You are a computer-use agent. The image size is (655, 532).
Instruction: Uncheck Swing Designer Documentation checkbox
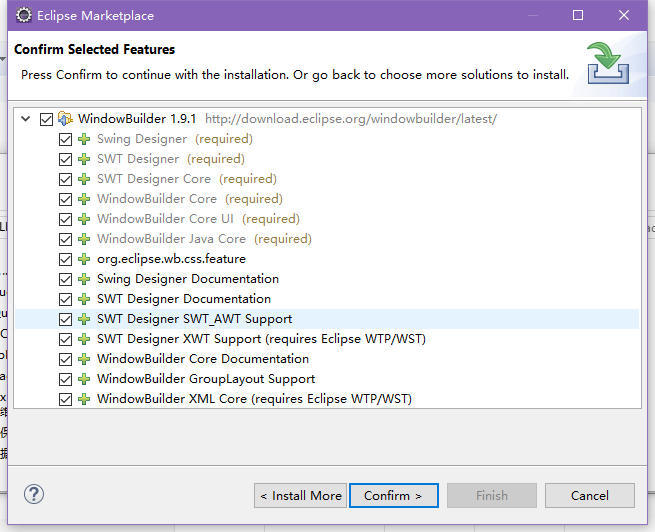(65, 279)
